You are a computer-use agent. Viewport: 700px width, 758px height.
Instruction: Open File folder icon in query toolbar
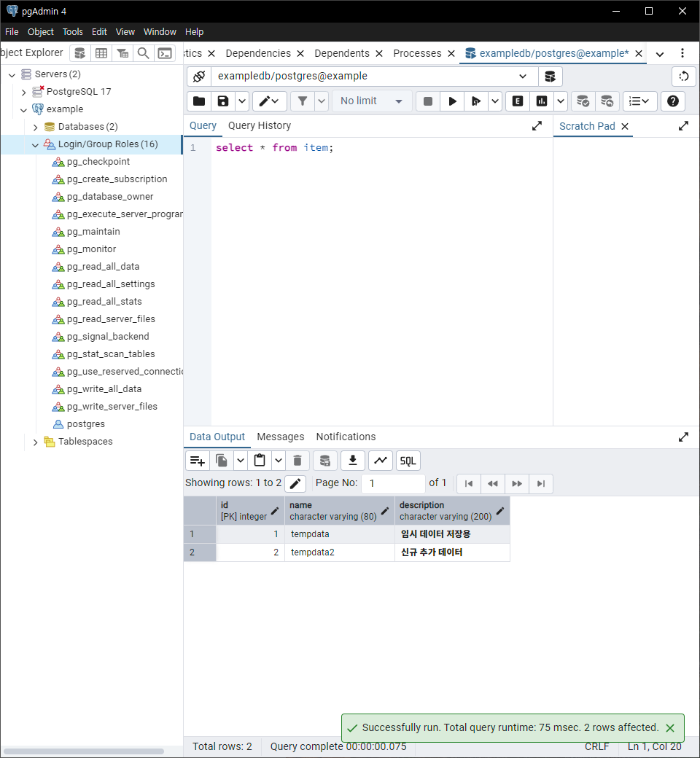click(x=199, y=101)
